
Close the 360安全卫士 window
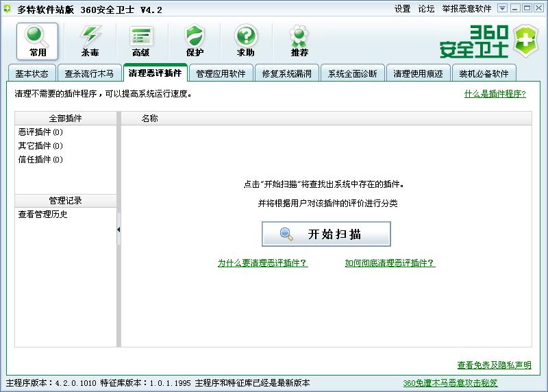coord(539,8)
